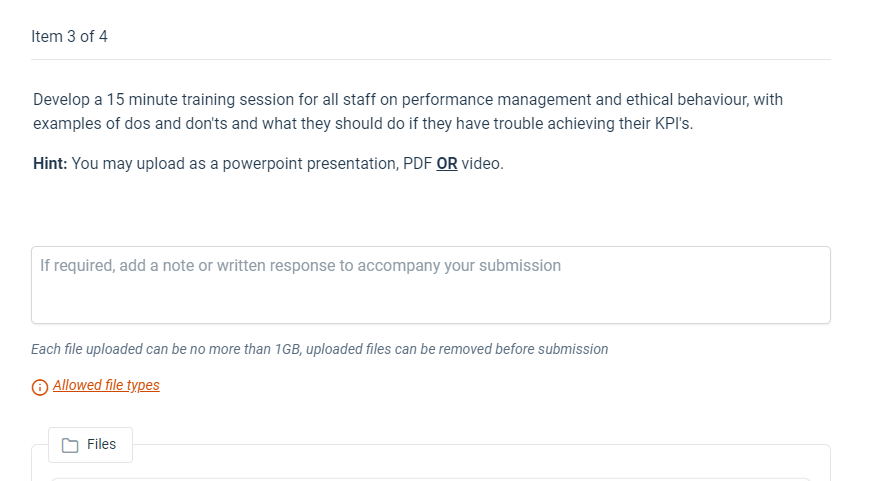Image resolution: width=877 pixels, height=481 pixels.
Task: Focus the note or written response textbox
Action: click(430, 285)
